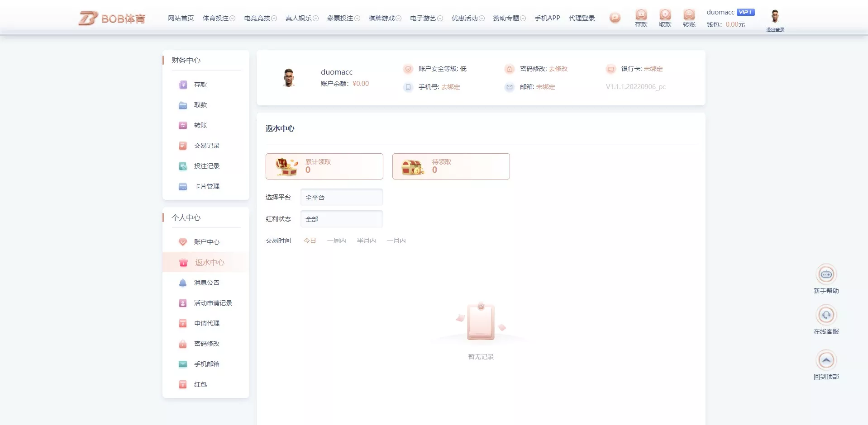The height and width of the screenshot is (425, 868).
Task: Click 去修改 to change the password
Action: [558, 69]
